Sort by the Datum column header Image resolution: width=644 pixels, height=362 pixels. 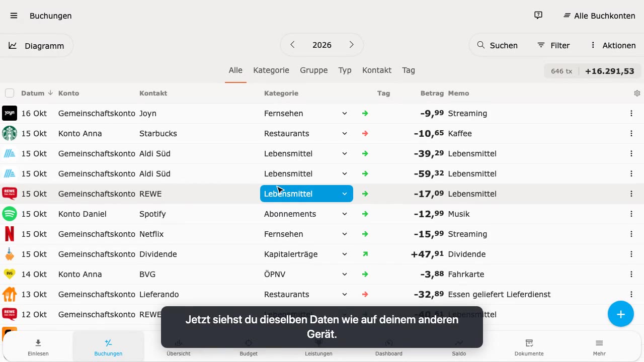point(37,94)
